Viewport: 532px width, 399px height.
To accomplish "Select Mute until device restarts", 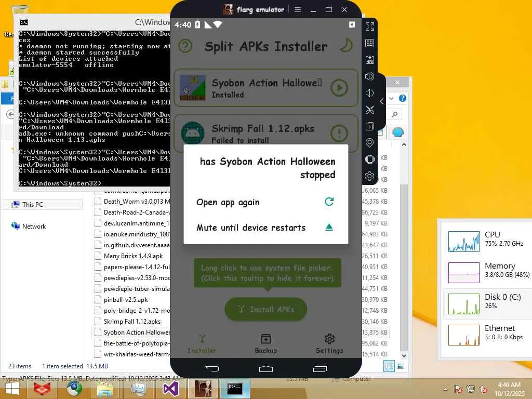I will (x=265, y=228).
